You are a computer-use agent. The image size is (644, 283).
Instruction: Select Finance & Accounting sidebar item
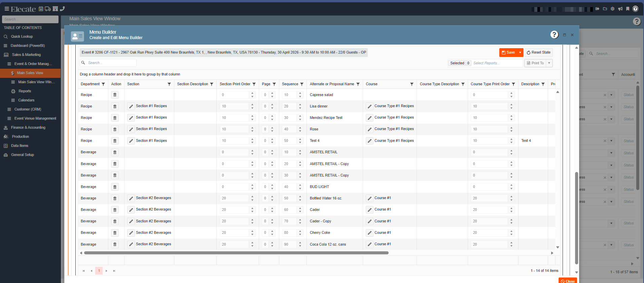pyautogui.click(x=28, y=128)
